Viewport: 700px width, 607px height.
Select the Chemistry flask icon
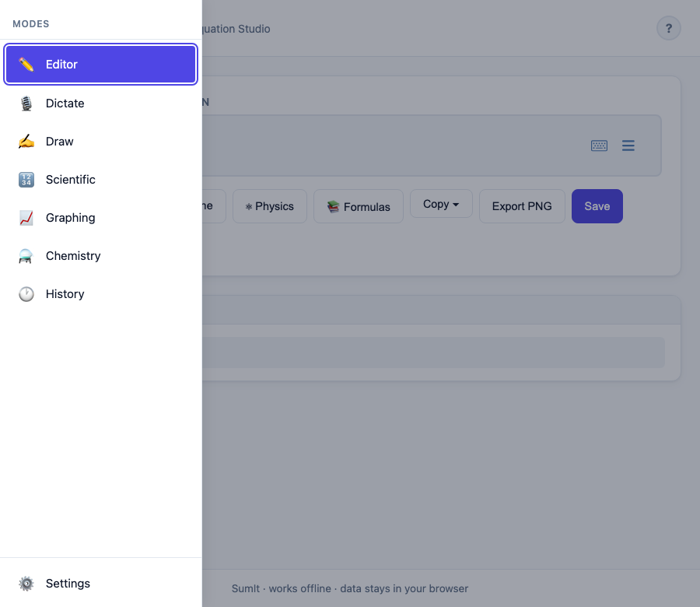[x=26, y=255]
